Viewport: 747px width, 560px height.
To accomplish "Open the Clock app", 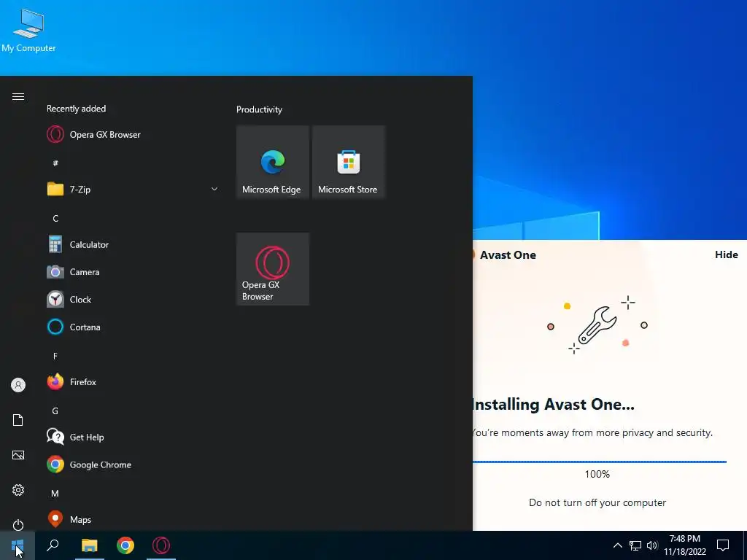I will (x=132, y=300).
